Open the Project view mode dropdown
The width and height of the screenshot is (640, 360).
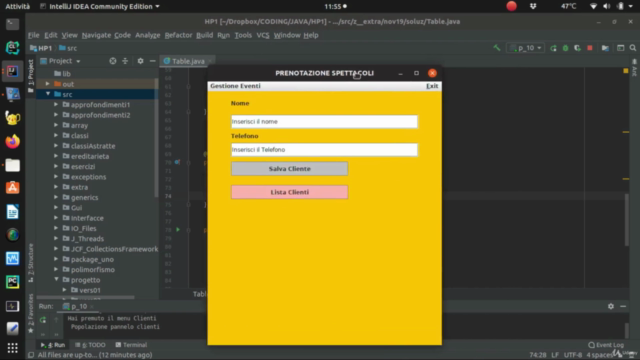coord(60,61)
